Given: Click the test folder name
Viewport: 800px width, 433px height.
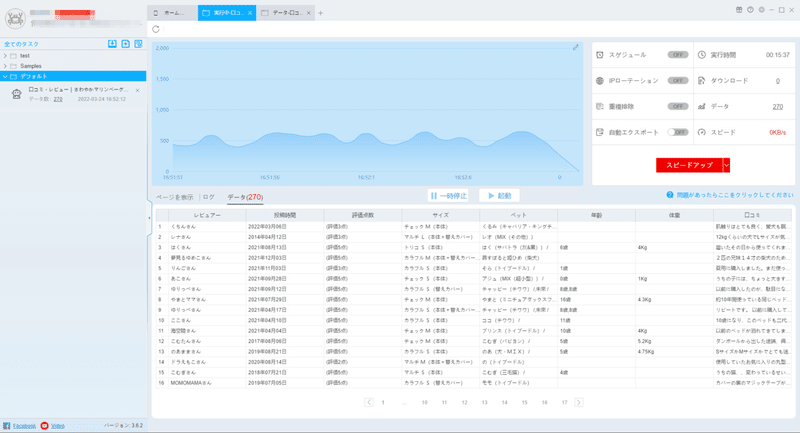Looking at the screenshot, I should point(25,56).
